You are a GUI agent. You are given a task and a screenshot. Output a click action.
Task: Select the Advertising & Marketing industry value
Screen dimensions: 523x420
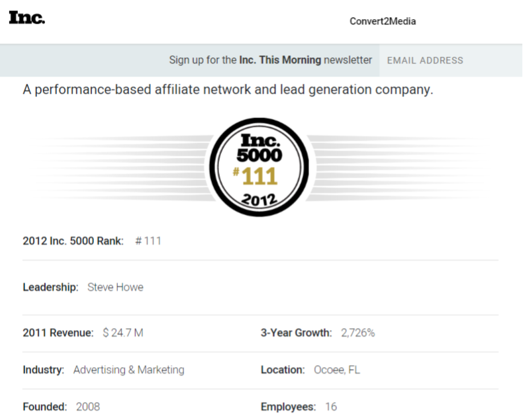click(x=128, y=370)
